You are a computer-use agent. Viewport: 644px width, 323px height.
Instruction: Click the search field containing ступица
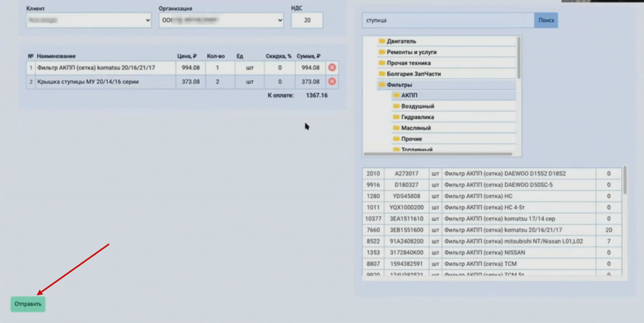tap(448, 20)
